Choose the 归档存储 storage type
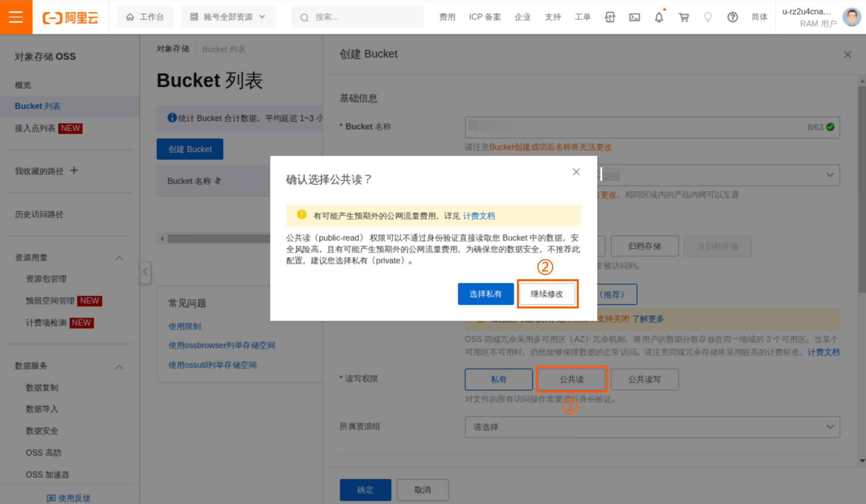 [644, 246]
